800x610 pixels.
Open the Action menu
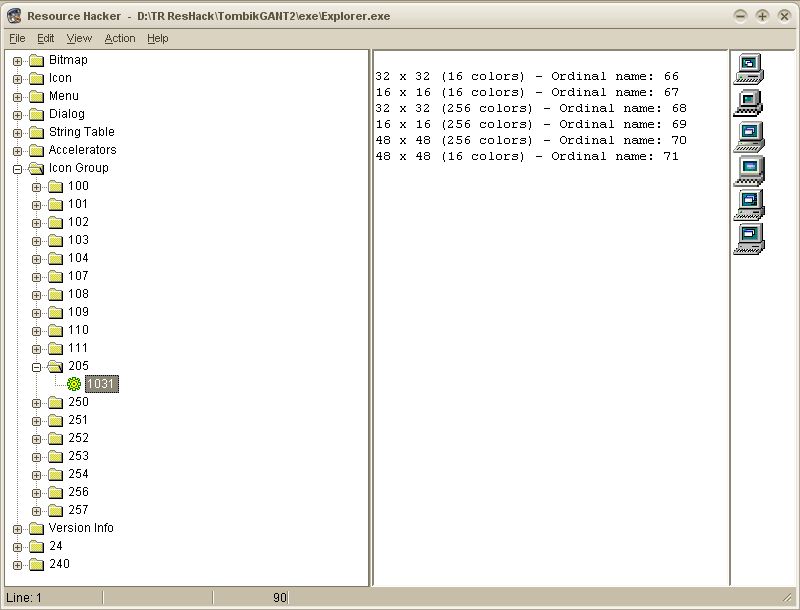click(120, 38)
